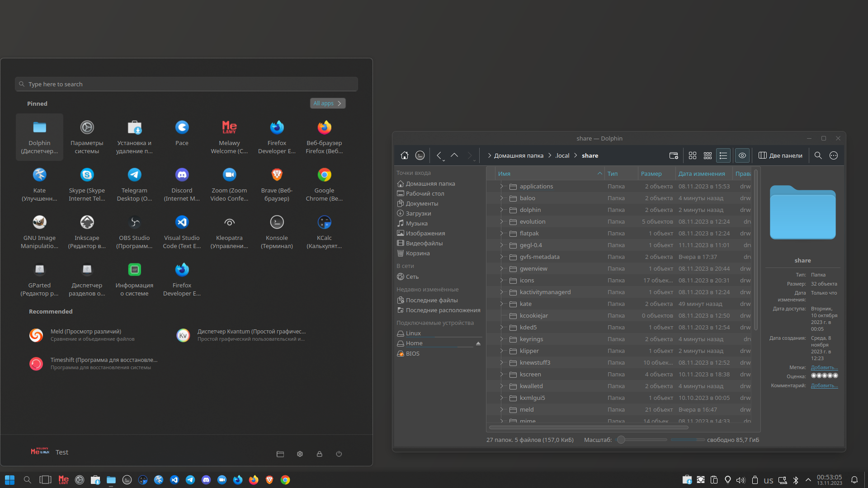
Task: Go up one folder level
Action: pyautogui.click(x=454, y=155)
